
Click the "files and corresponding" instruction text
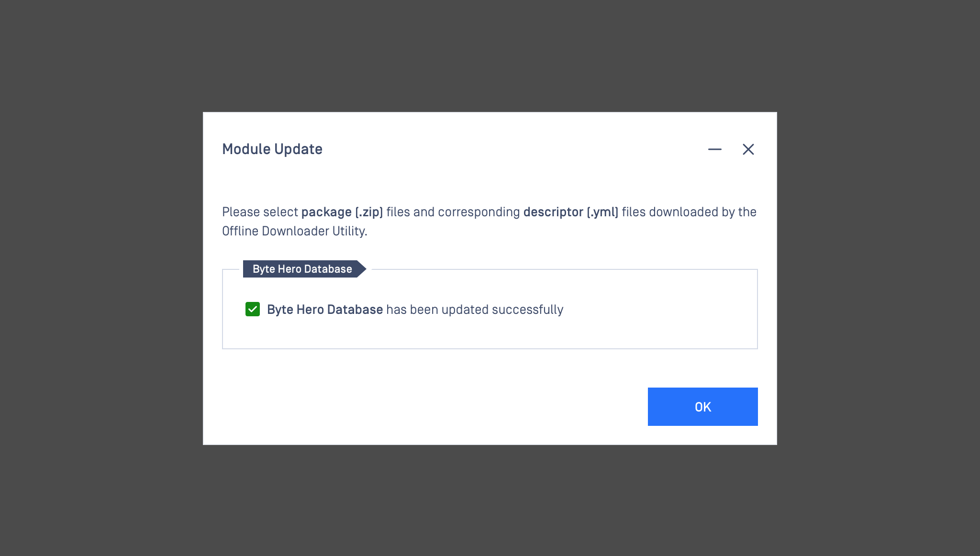(x=453, y=212)
